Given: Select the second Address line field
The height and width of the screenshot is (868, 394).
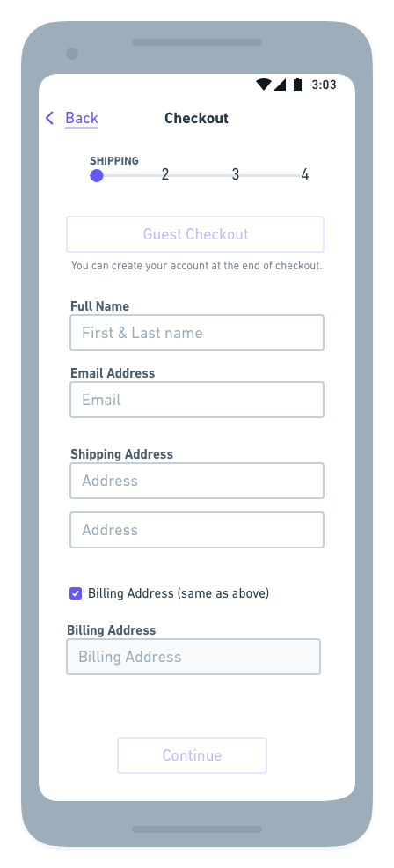Looking at the screenshot, I should pyautogui.click(x=197, y=530).
